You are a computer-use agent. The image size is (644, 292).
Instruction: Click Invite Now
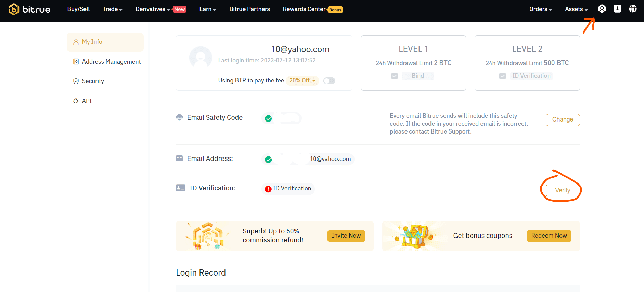coord(346,236)
